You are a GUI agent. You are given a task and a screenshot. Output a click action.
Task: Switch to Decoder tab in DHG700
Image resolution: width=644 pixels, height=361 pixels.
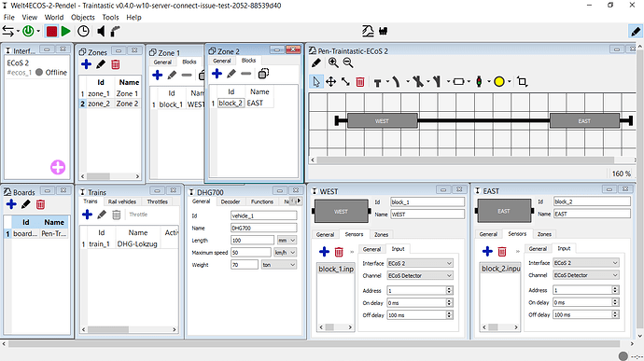click(x=231, y=201)
